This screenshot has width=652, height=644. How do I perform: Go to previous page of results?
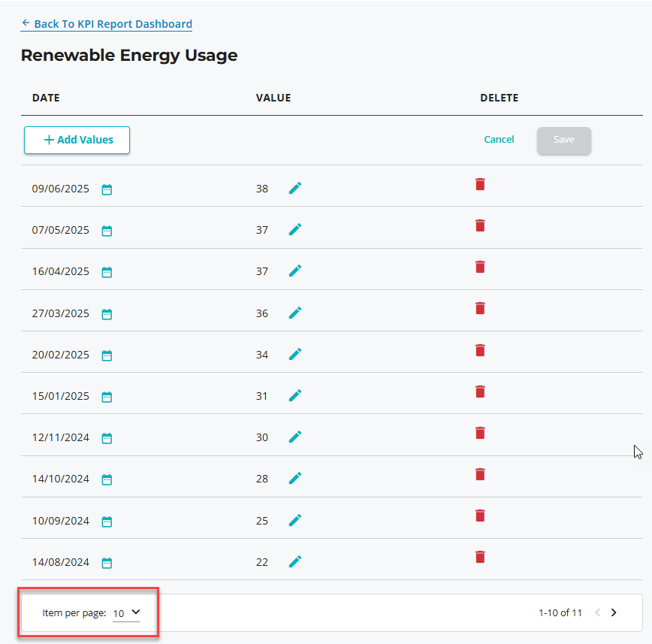click(x=597, y=612)
